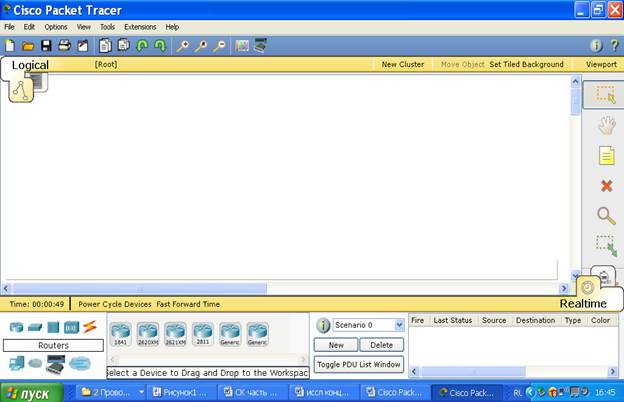Open help contents with the question mark icon
624x402 pixels.
coord(614,45)
